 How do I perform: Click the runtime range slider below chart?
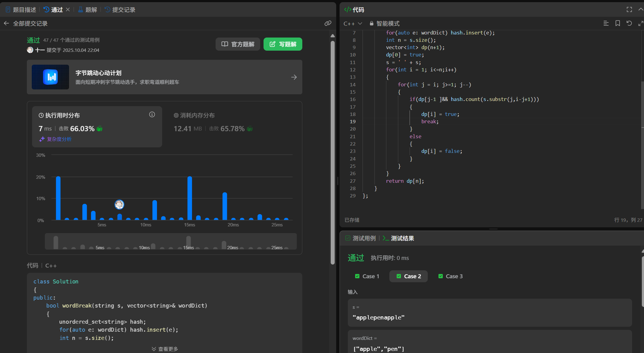(x=171, y=242)
